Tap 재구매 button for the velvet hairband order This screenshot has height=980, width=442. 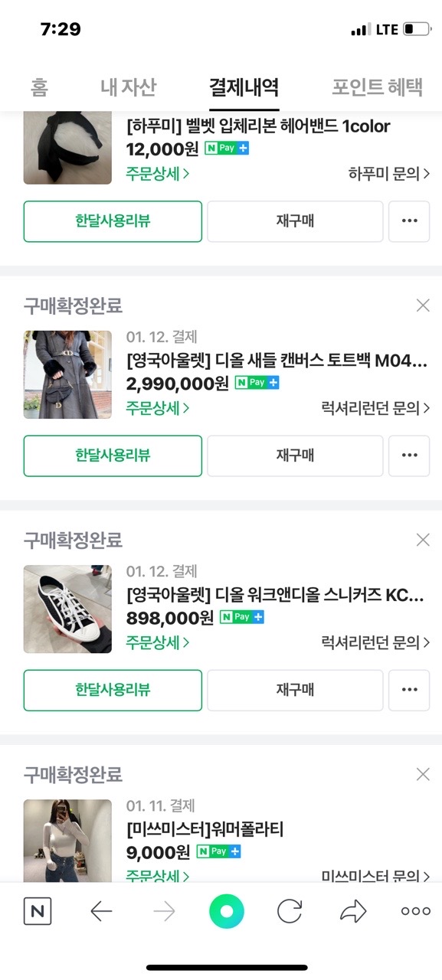tap(296, 221)
